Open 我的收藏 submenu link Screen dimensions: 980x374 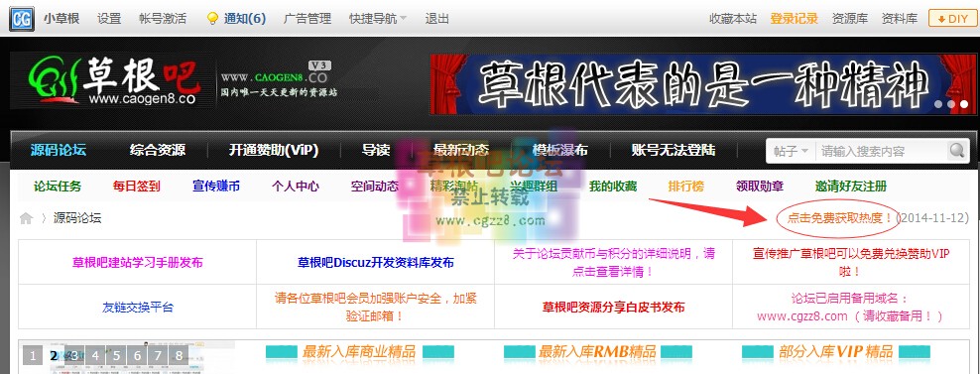click(613, 186)
